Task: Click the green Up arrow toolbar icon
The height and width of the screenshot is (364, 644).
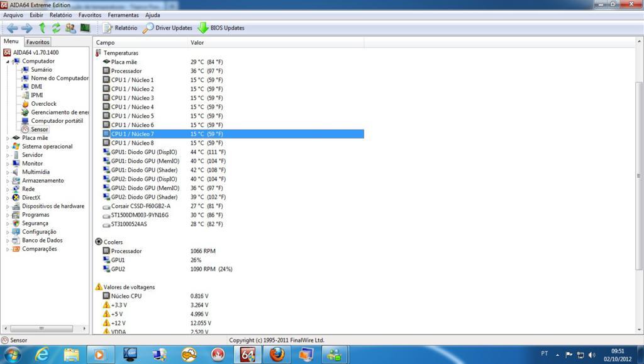Action: pyautogui.click(x=42, y=28)
